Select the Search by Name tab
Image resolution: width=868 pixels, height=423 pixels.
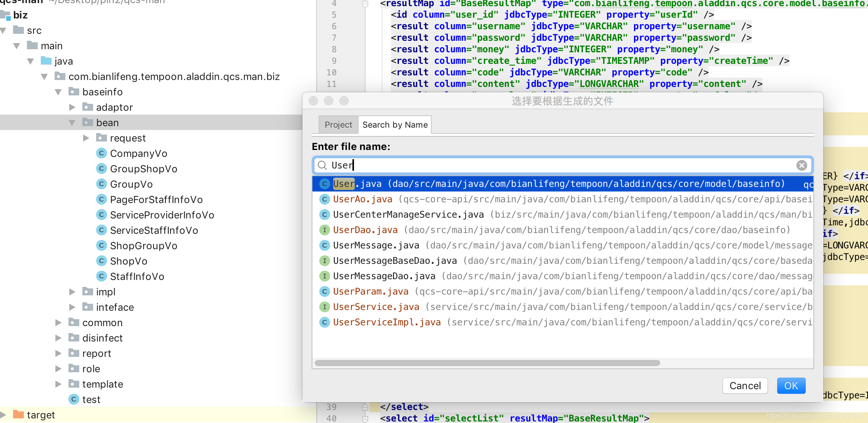[x=395, y=125]
